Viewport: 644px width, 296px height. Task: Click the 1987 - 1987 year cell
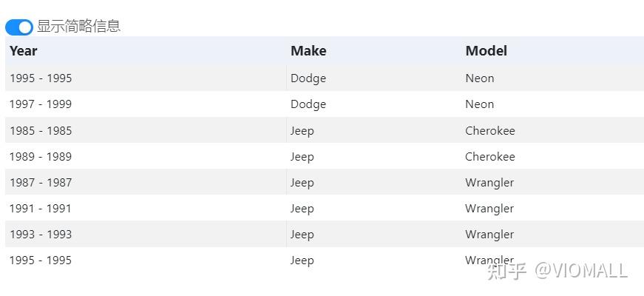(41, 183)
